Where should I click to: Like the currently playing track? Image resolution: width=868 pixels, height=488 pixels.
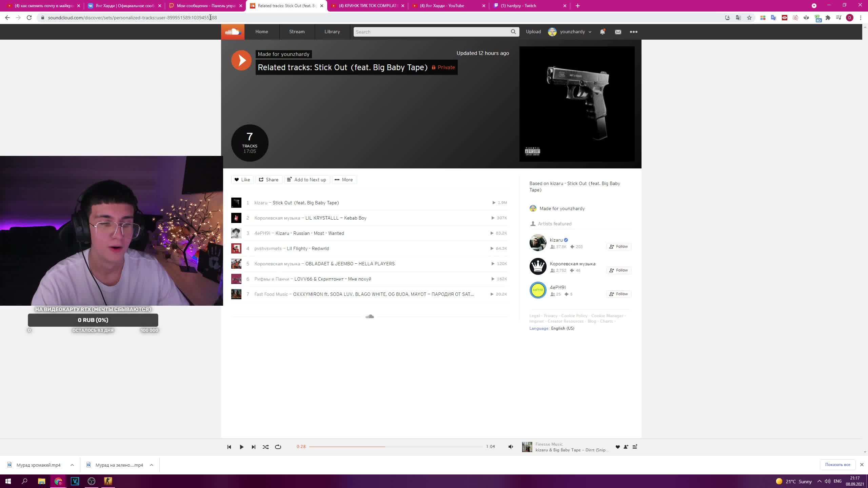point(618,447)
